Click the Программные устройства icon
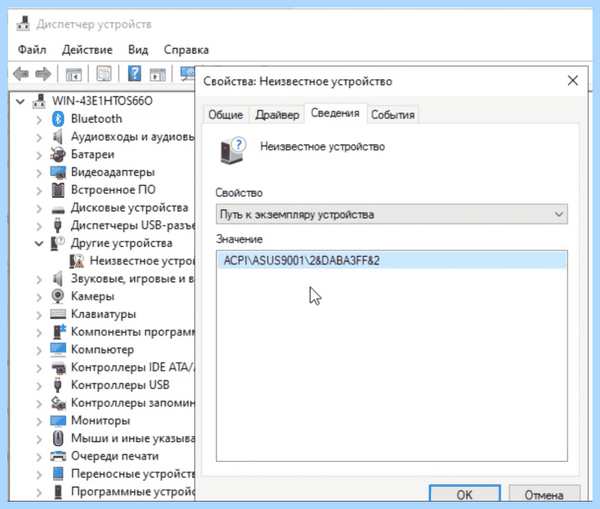Image resolution: width=600 pixels, height=509 pixels. (x=58, y=492)
